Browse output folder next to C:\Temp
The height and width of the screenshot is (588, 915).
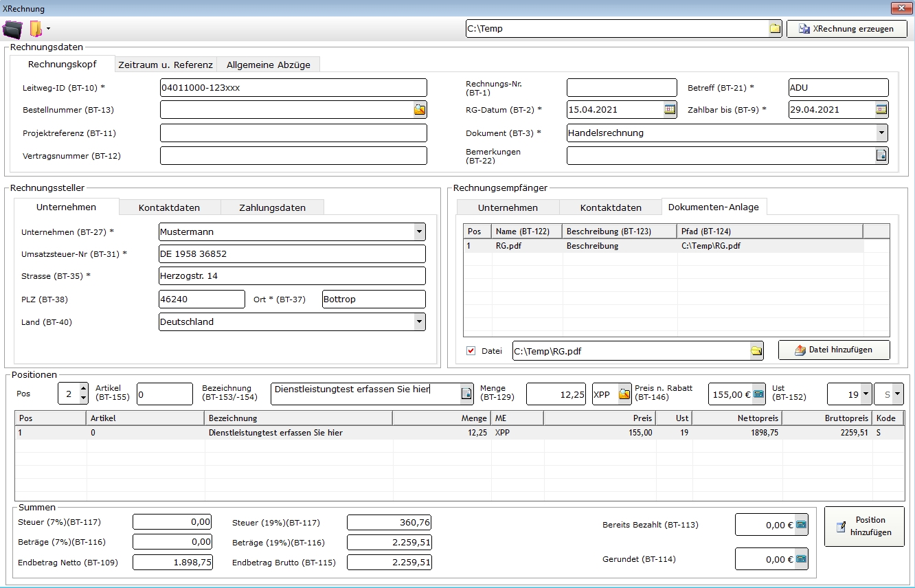point(775,29)
